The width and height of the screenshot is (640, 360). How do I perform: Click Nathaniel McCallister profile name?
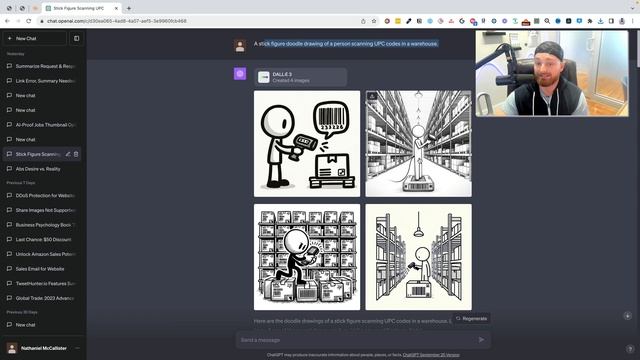coord(44,348)
